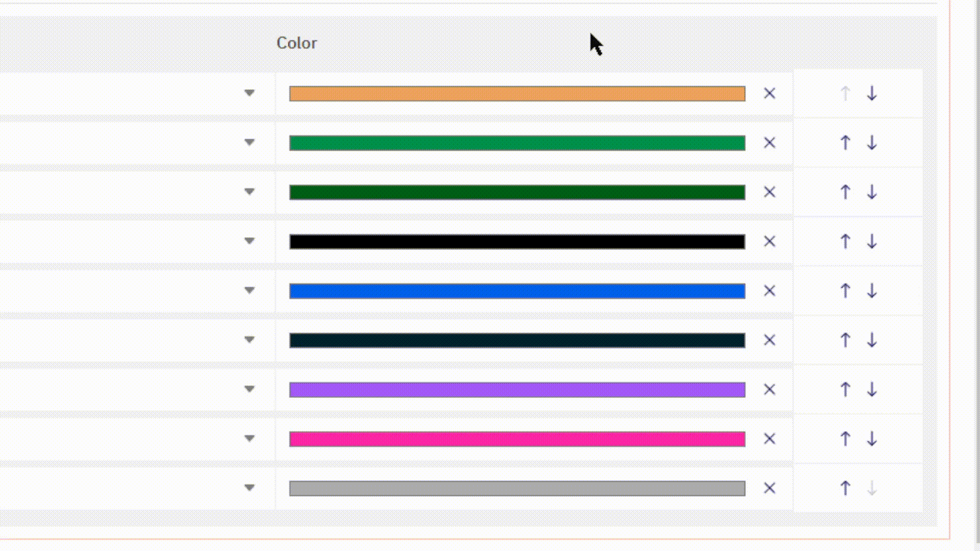Move the dark green color up
This screenshot has width=980, height=551.
tap(846, 192)
